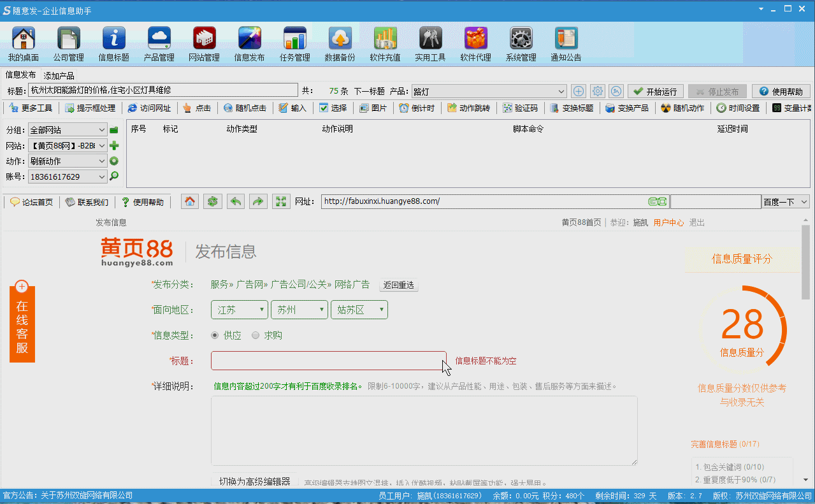The image size is (815, 504).
Task: Open 信息发布 module icon
Action: coord(250,44)
